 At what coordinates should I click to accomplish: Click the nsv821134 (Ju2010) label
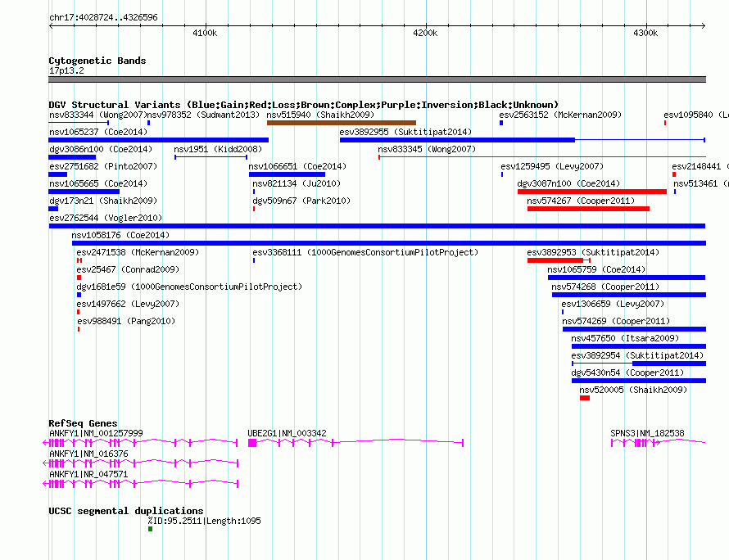297,183
